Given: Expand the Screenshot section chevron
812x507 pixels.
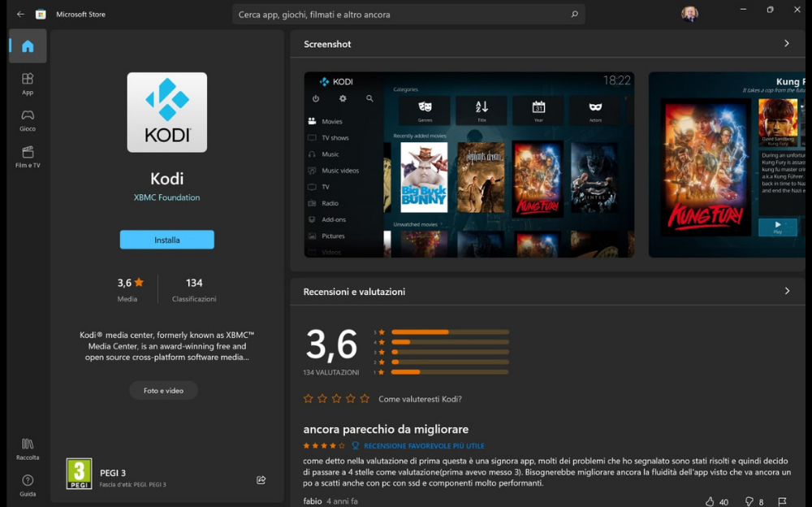Looking at the screenshot, I should click(787, 44).
